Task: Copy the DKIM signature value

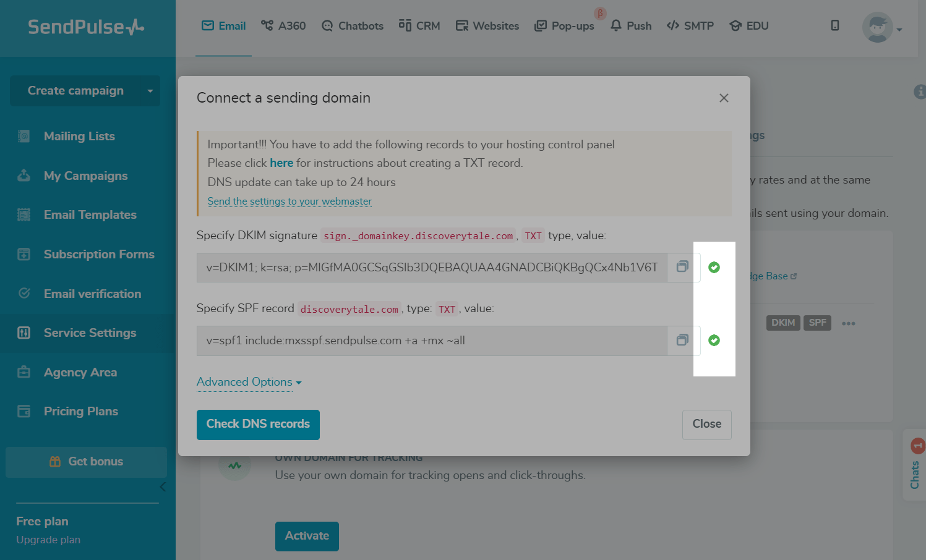Action: point(683,267)
